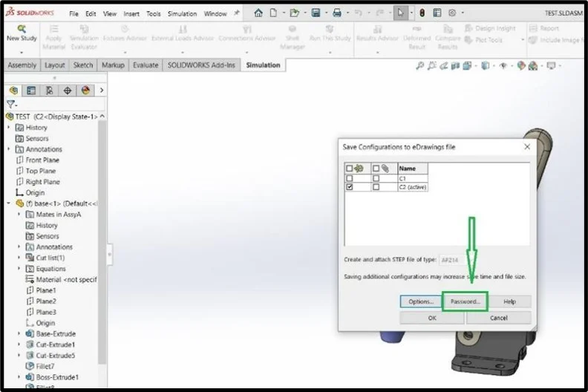Click the filter funnel icon in the tree
Image resolution: width=588 pixels, height=392 pixels.
(x=11, y=104)
